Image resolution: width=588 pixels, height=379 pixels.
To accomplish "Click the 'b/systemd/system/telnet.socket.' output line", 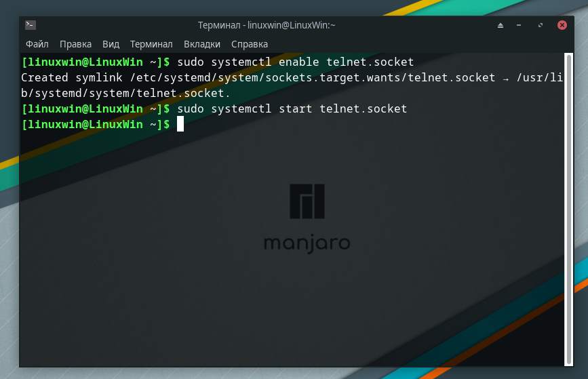I will point(125,93).
